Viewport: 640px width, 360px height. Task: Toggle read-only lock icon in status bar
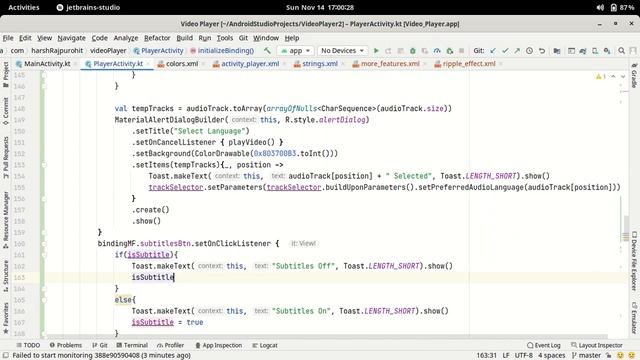[x=609, y=356]
